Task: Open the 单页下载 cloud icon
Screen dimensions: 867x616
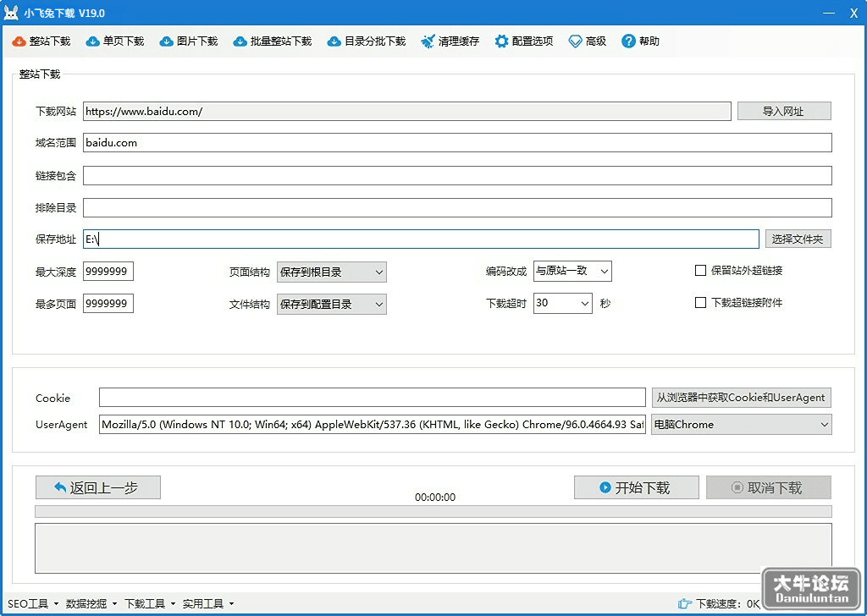Action: pos(92,41)
